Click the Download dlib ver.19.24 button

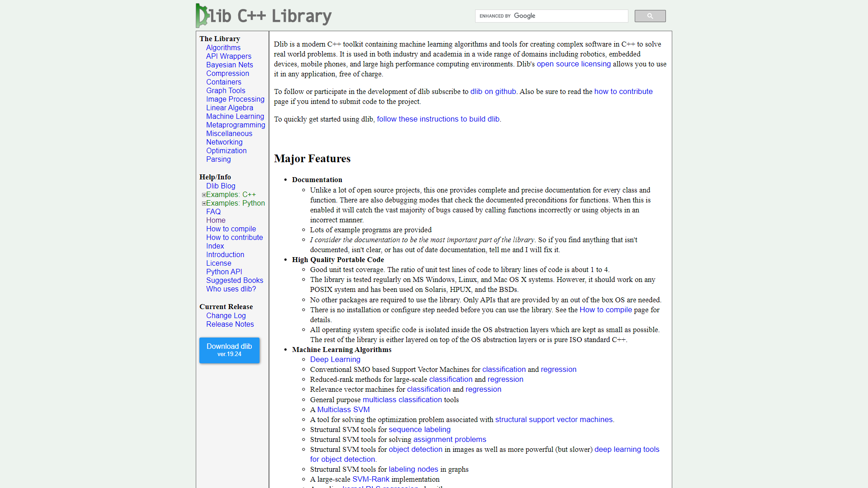point(230,350)
